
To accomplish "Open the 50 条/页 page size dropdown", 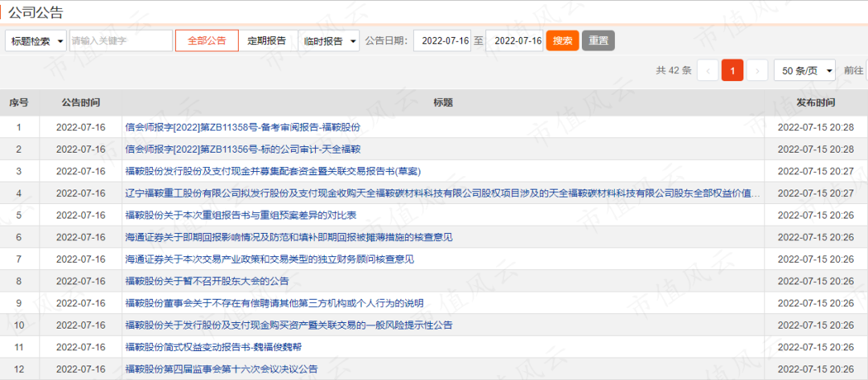I will 805,70.
